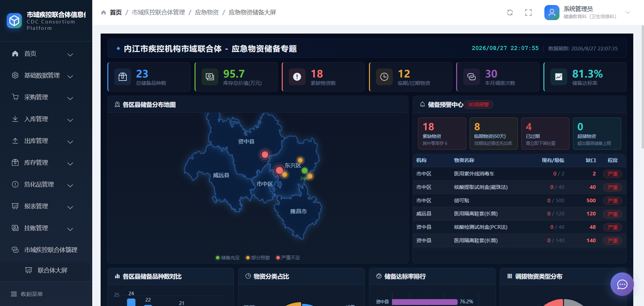Click the 临期物资(60天) alert card

[x=494, y=134]
